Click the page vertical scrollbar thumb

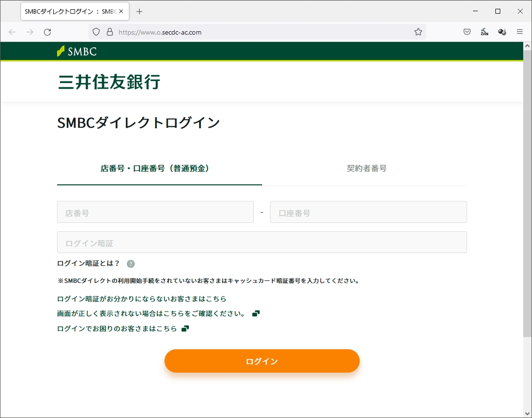pyautogui.click(x=527, y=193)
